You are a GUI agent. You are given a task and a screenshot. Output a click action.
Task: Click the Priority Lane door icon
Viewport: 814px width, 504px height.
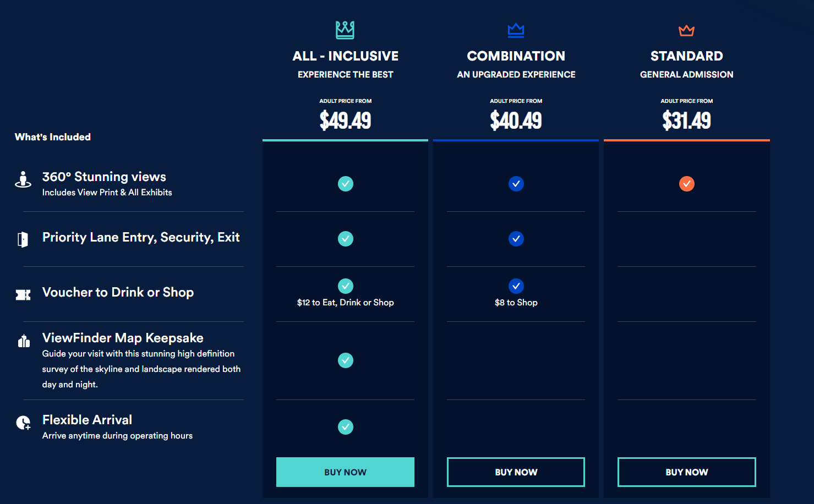[x=23, y=239]
